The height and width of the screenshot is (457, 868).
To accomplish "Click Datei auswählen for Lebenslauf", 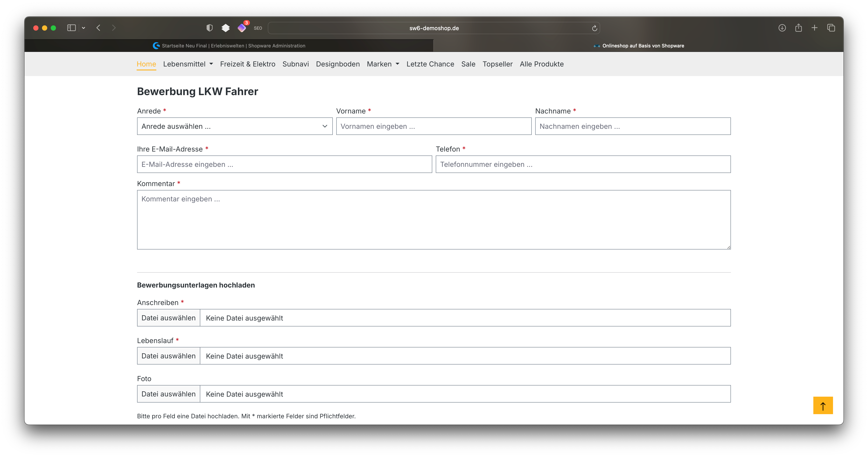I will 169,356.
